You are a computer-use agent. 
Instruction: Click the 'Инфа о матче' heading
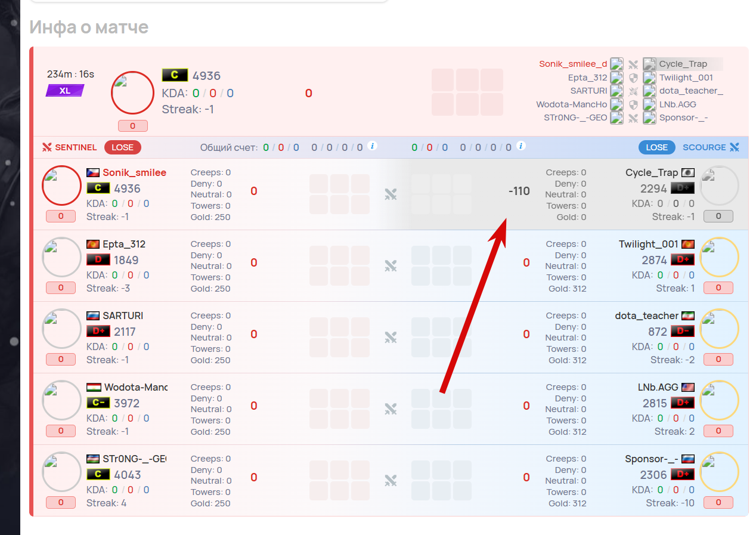click(x=89, y=27)
